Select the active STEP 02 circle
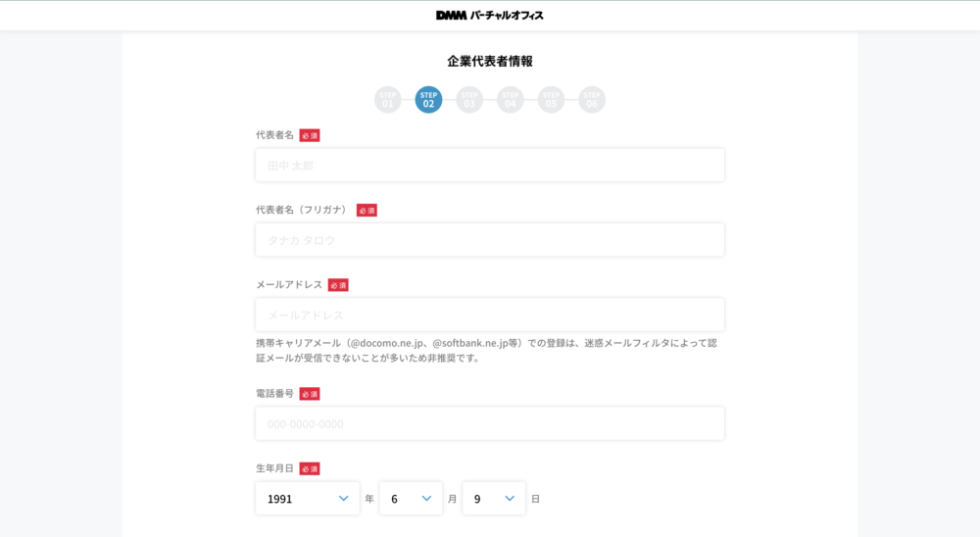This screenshot has height=537, width=980. [428, 99]
